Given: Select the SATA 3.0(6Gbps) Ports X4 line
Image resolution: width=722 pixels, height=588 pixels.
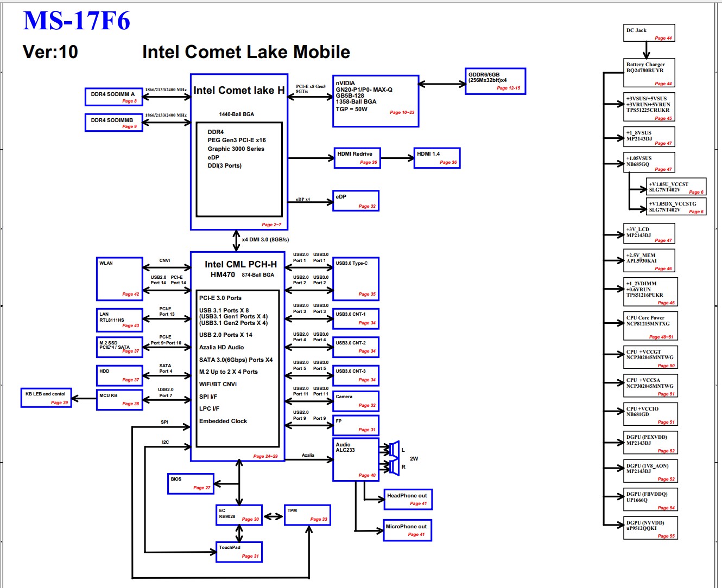Looking at the screenshot, I should [236, 360].
